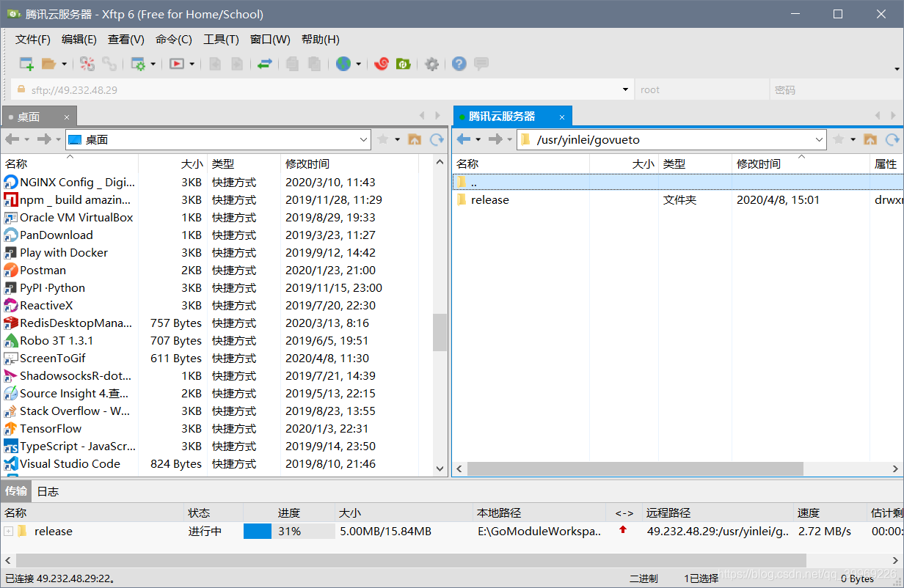Select the 传输 tab
Viewport: 904px width, 588px height.
(16, 490)
